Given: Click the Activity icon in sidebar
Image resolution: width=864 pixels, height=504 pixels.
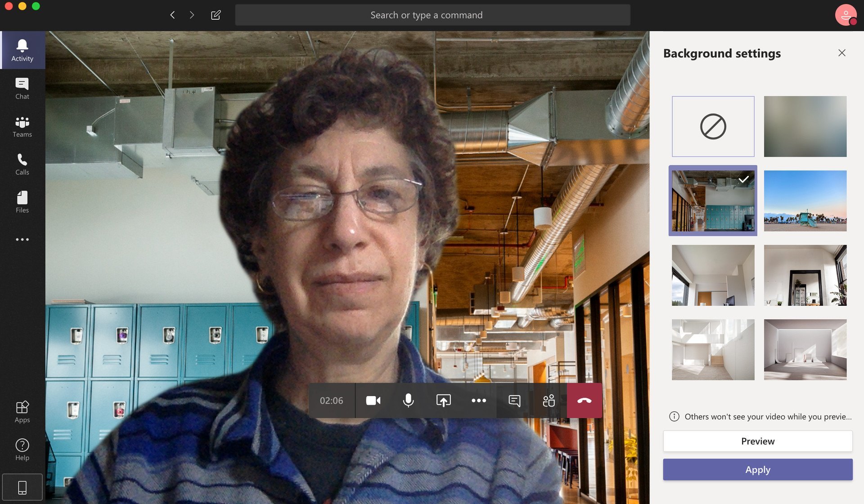Looking at the screenshot, I should click(x=22, y=50).
